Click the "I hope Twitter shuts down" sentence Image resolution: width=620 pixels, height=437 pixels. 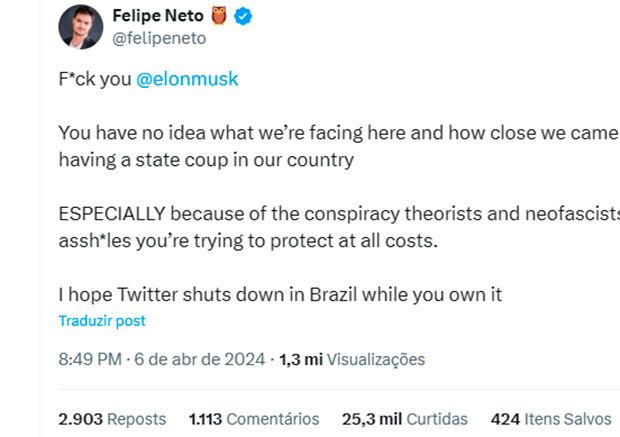(x=279, y=295)
